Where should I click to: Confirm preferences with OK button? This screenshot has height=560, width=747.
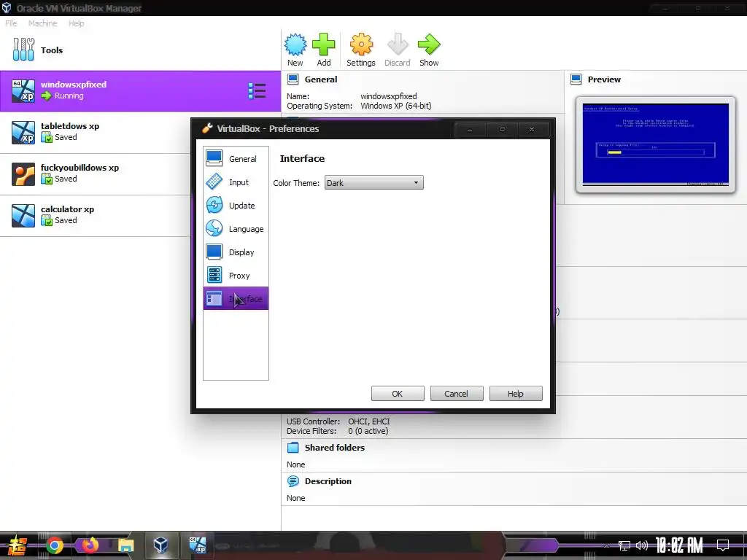398,394
